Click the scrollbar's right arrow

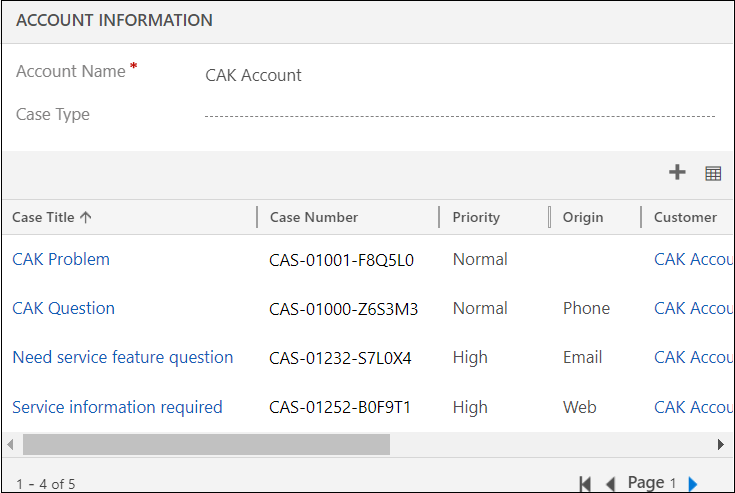[x=721, y=444]
